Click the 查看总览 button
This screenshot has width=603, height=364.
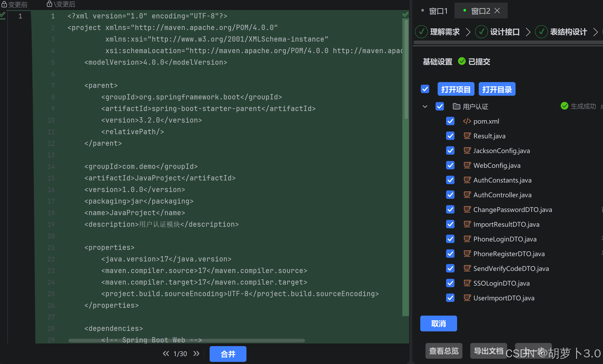point(444,351)
